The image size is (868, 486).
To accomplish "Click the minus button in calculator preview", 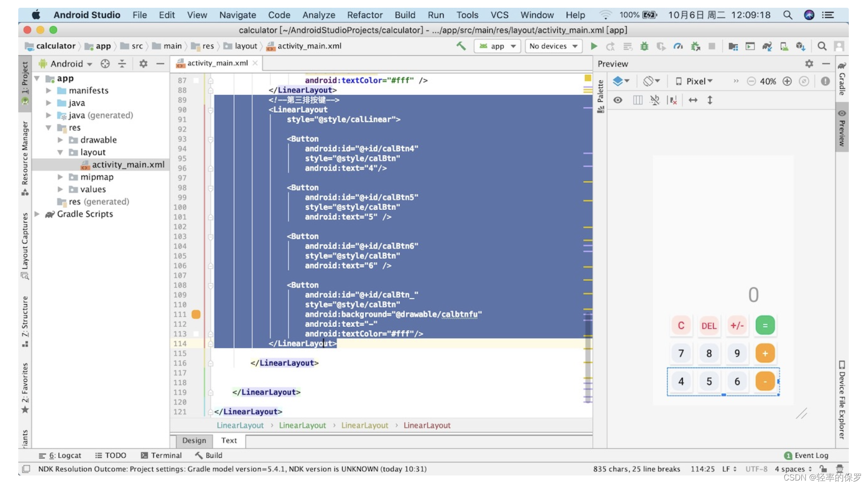I will click(765, 381).
